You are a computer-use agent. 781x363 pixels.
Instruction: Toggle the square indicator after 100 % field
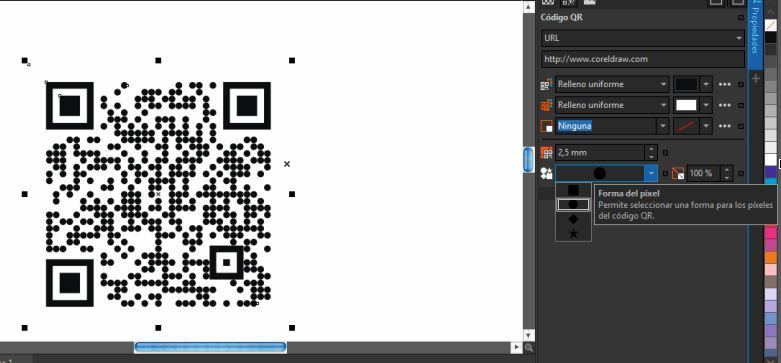[741, 174]
